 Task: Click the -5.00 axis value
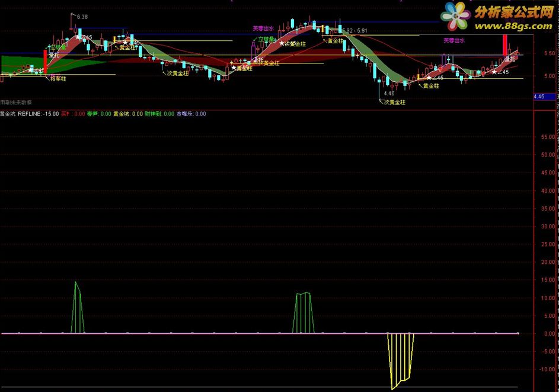[x=549, y=352]
